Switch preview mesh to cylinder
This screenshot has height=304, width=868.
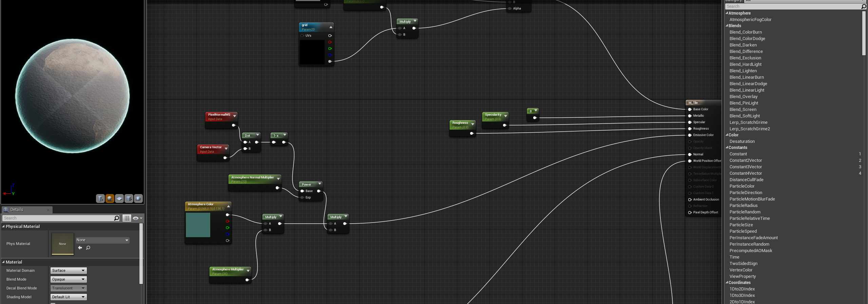pyautogui.click(x=100, y=198)
